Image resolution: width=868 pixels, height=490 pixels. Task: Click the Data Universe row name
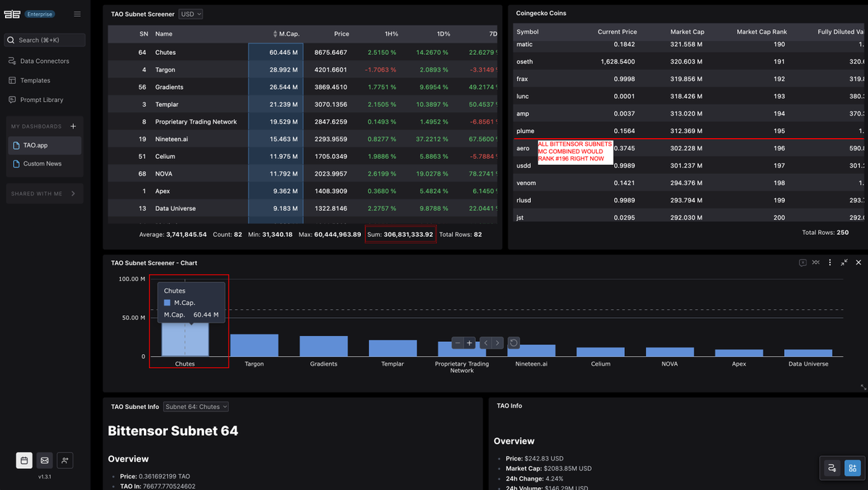click(x=175, y=209)
